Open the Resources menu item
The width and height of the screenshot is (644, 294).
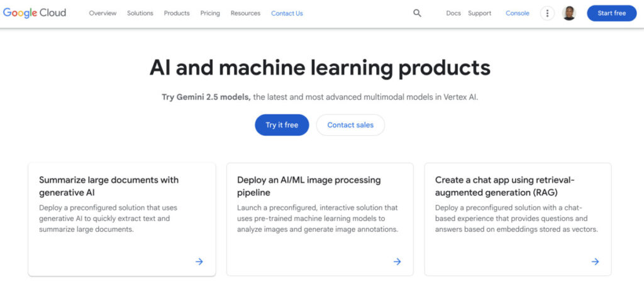pyautogui.click(x=246, y=13)
